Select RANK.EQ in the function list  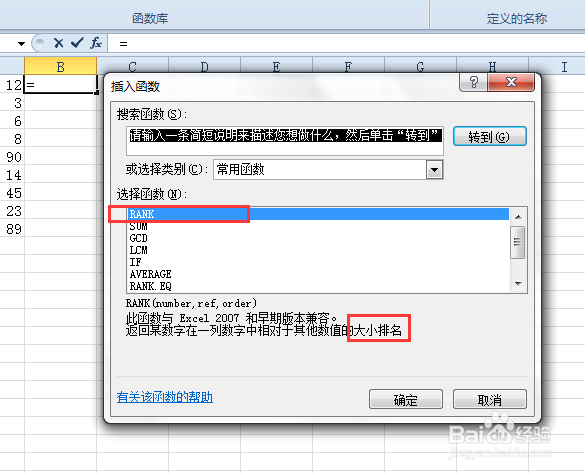point(319,286)
